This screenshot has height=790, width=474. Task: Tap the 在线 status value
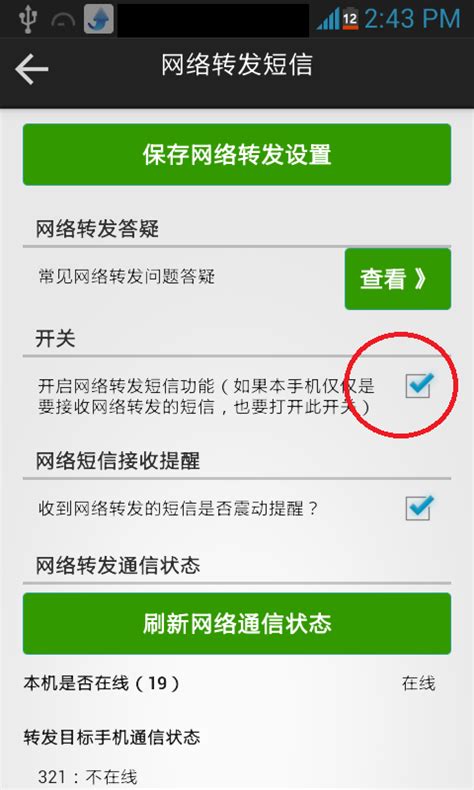(418, 684)
